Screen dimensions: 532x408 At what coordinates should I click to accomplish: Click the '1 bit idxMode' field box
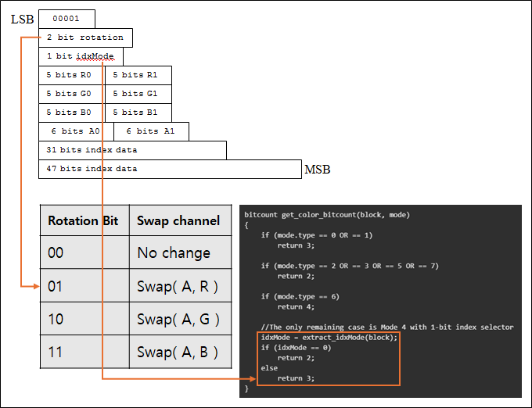(81, 56)
